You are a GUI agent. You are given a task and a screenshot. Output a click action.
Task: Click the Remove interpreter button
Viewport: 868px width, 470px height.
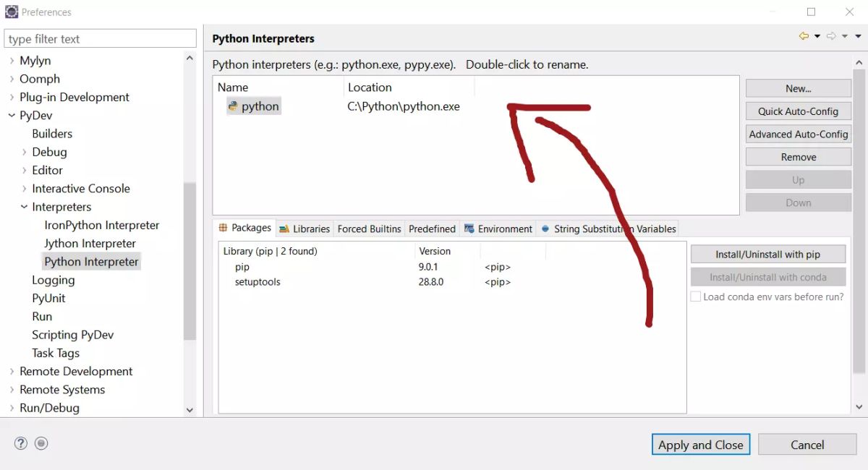(798, 157)
